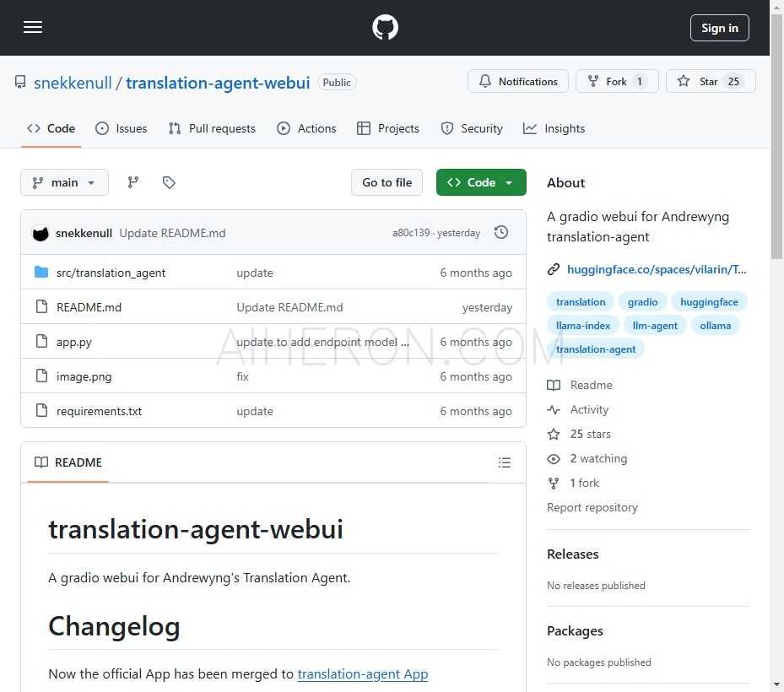Open src/translation_agent folder
This screenshot has height=692, width=784.
[x=111, y=273]
